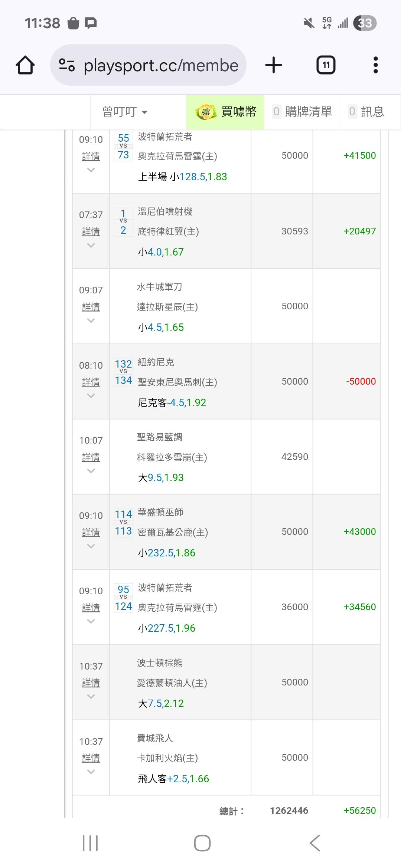Open the 曾叮叮 account dropdown
The width and height of the screenshot is (401, 868).
[125, 112]
